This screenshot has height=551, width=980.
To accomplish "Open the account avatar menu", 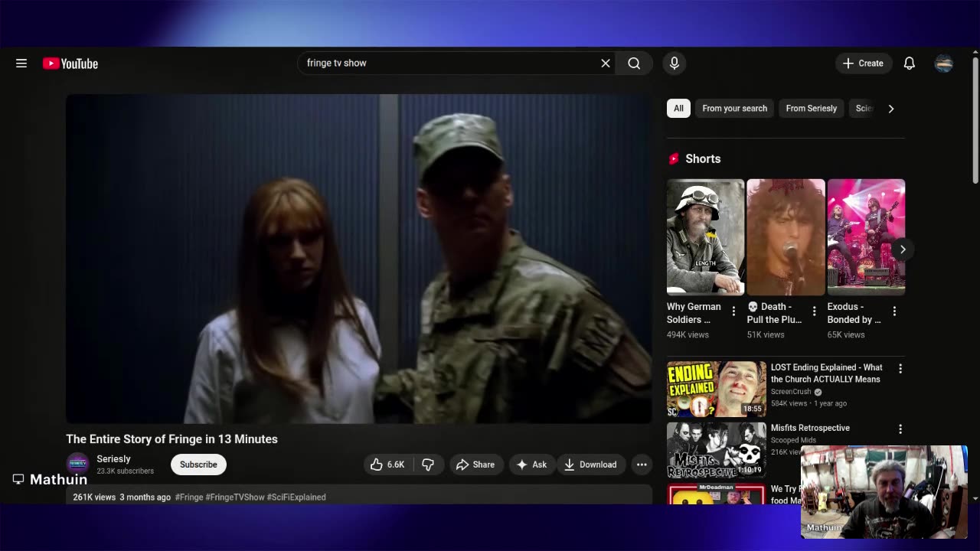I will coord(944,64).
